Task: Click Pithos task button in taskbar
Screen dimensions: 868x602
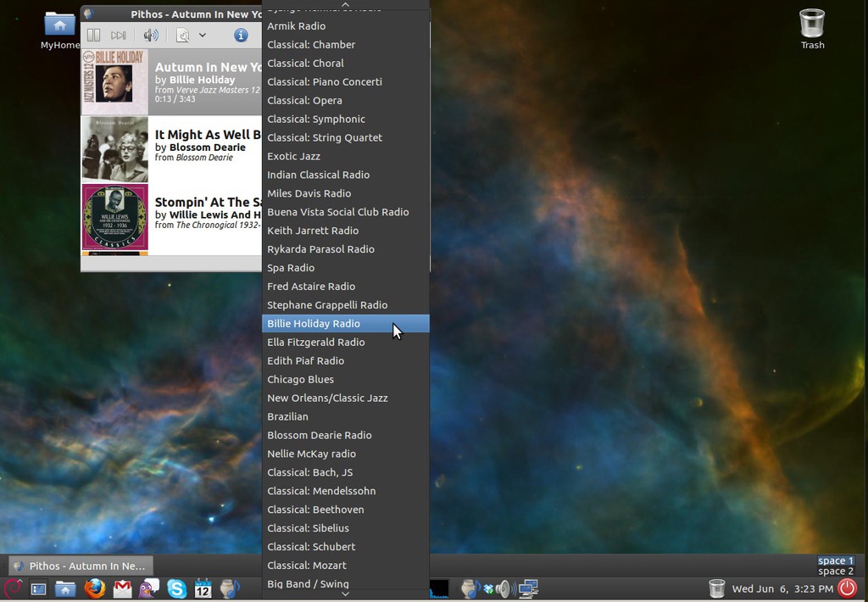Action: (81, 566)
